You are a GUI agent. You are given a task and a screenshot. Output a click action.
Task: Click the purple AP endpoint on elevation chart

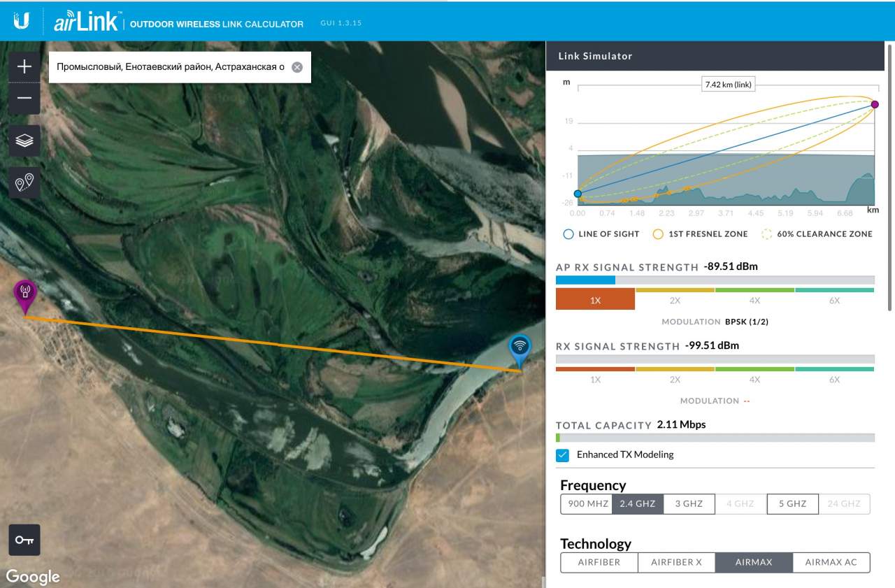[x=875, y=104]
